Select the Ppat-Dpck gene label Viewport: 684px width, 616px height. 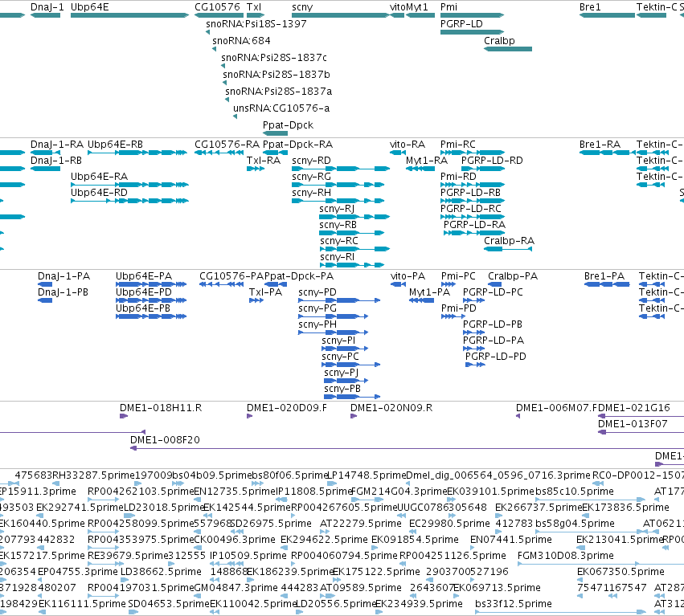tap(288, 125)
